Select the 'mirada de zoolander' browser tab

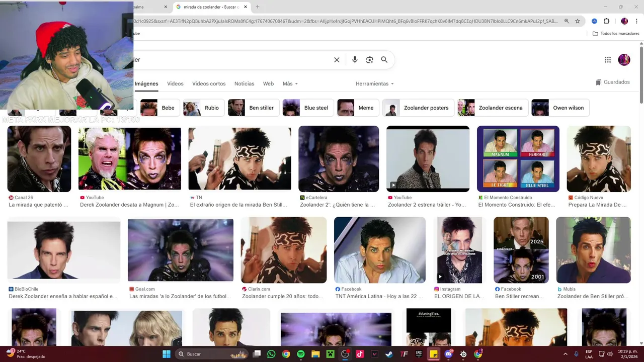211,7
